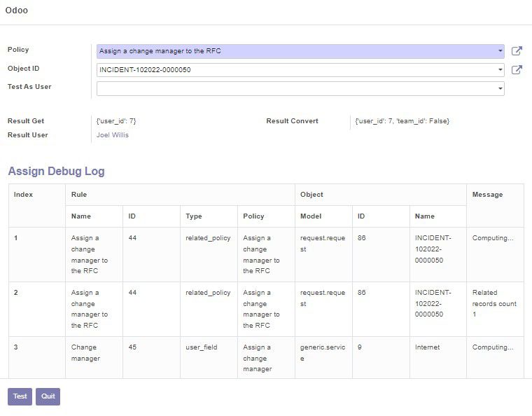Click the Index column header
The image size is (532, 416).
[23, 195]
